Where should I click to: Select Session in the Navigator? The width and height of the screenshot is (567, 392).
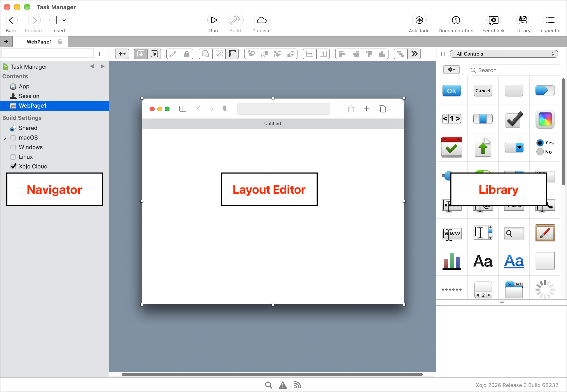pyautogui.click(x=29, y=96)
